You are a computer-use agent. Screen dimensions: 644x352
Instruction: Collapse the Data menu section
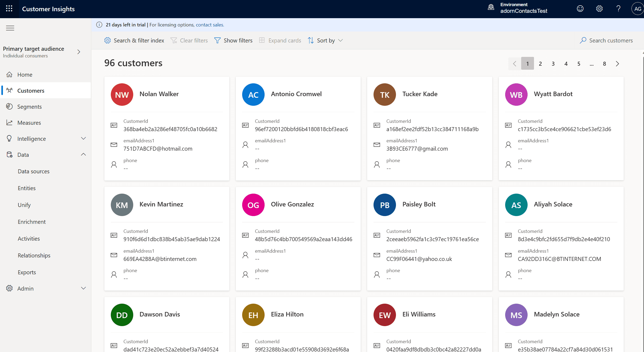click(x=83, y=154)
